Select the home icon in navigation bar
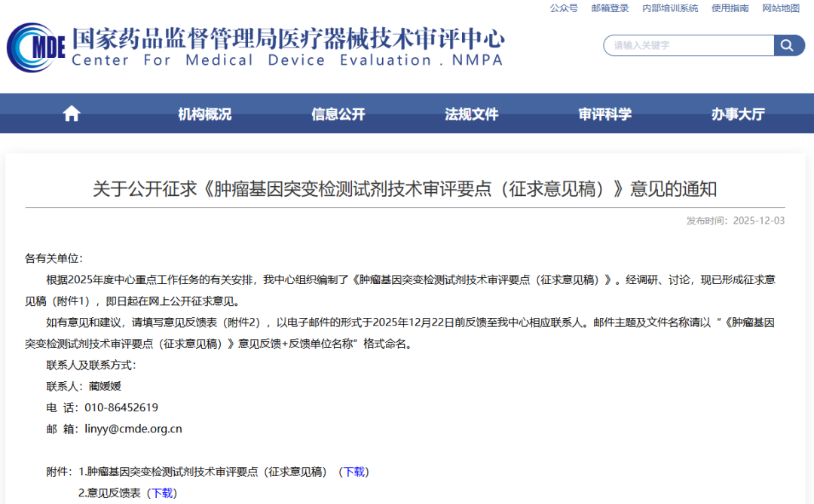 [x=71, y=112]
